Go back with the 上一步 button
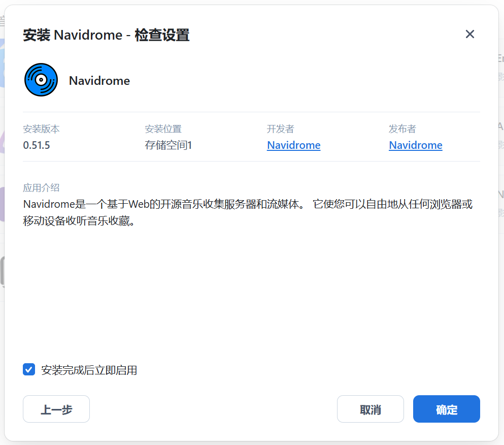504x445 pixels. pos(56,409)
